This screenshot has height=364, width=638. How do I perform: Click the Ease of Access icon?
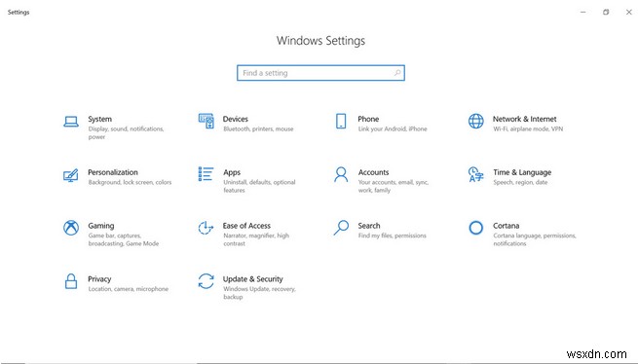[206, 228]
